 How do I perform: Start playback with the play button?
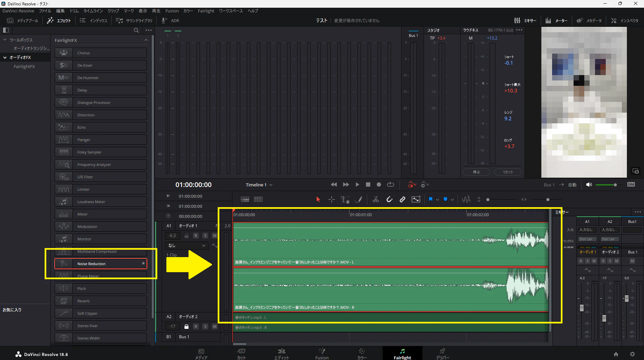(357, 185)
